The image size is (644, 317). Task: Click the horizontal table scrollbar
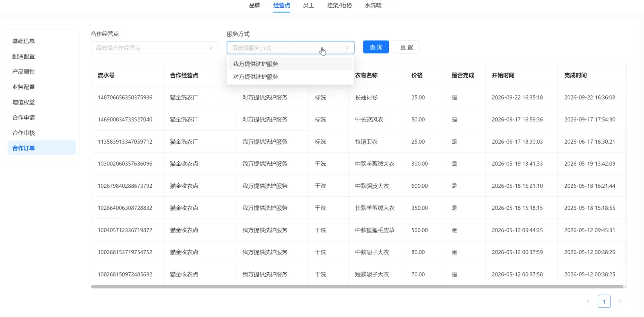pyautogui.click(x=357, y=287)
